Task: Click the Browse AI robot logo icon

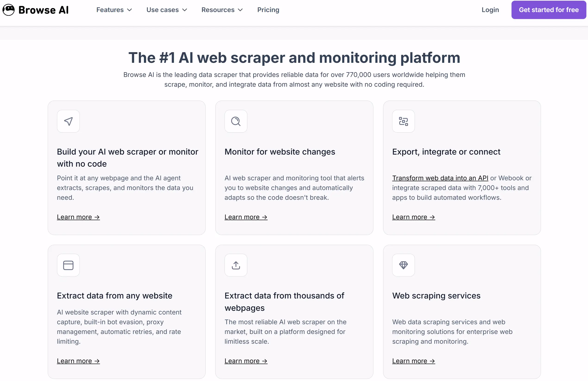Action: click(9, 10)
